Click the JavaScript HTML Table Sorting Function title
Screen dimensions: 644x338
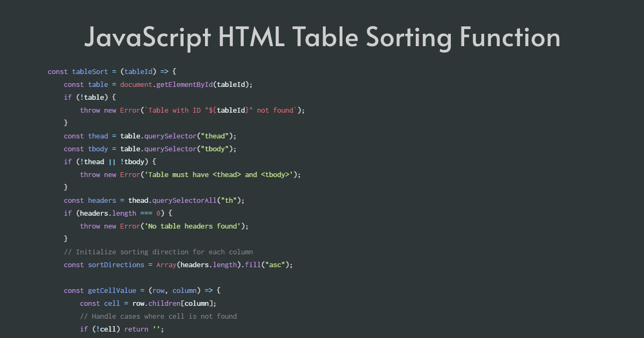322,38
